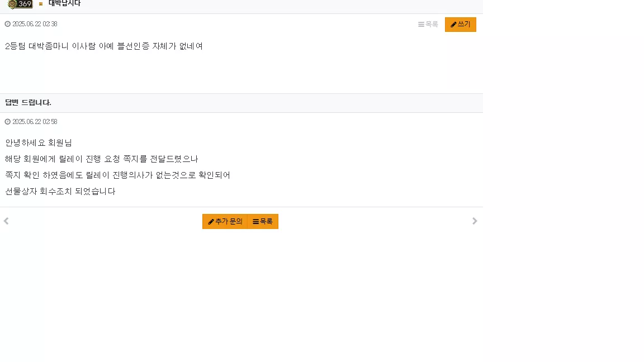The width and height of the screenshot is (644, 362).
Task: Select the 2025.06.22 02:38 post timestamp
Action: click(x=35, y=24)
